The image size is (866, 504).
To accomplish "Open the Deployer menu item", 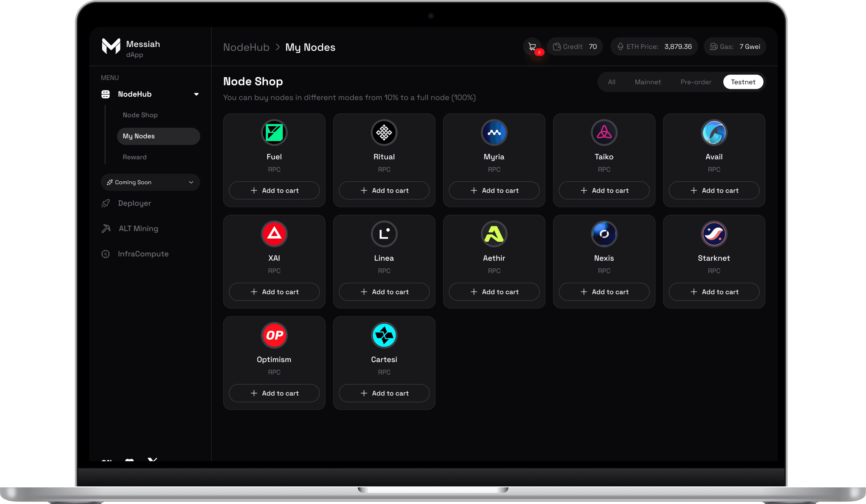I will click(134, 203).
